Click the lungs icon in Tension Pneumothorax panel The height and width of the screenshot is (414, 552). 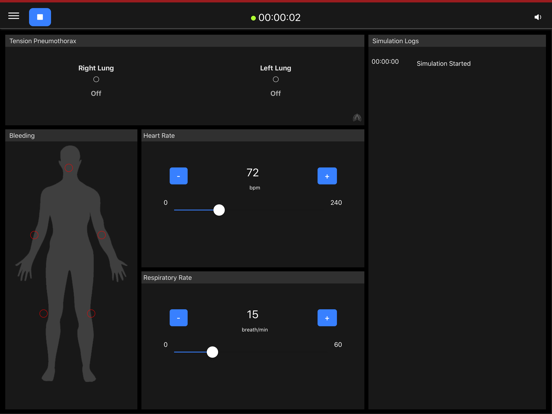tap(357, 118)
